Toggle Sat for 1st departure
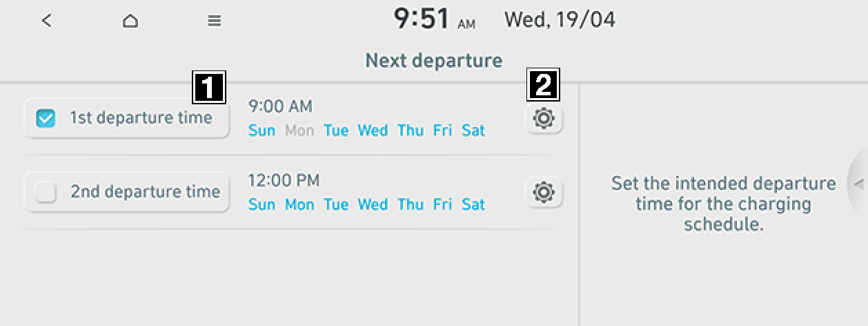The height and width of the screenshot is (326, 868). tap(473, 131)
